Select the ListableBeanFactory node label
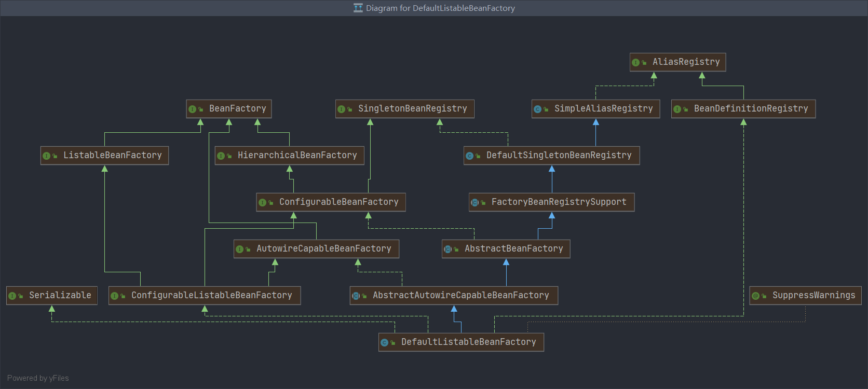Screen dimensions: 868x389 pyautogui.click(x=112, y=155)
